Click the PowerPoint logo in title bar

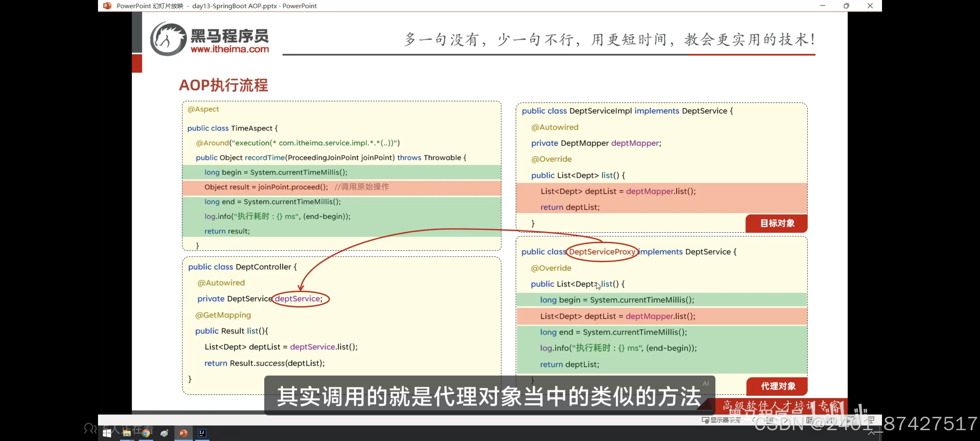point(107,6)
